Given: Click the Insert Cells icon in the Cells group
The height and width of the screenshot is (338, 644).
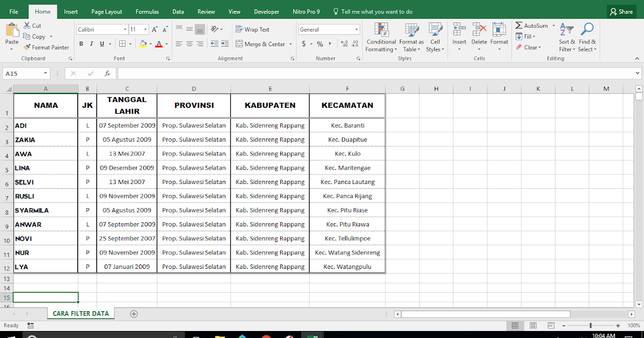Looking at the screenshot, I should pos(459,32).
